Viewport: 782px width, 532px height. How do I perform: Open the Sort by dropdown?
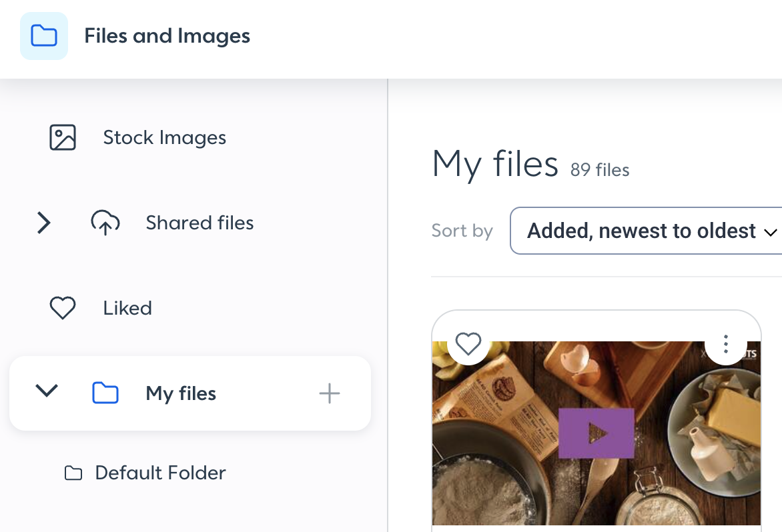[x=647, y=231]
